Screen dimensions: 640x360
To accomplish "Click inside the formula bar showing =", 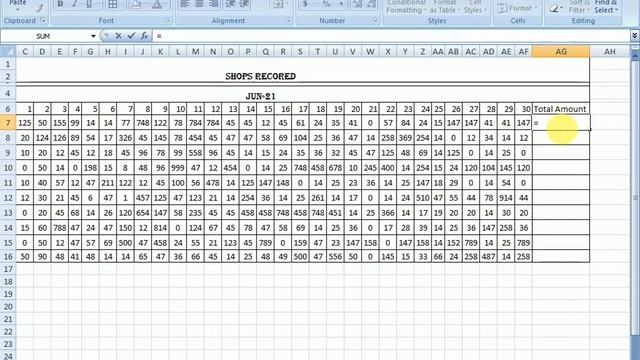I will pyautogui.click(x=391, y=36).
